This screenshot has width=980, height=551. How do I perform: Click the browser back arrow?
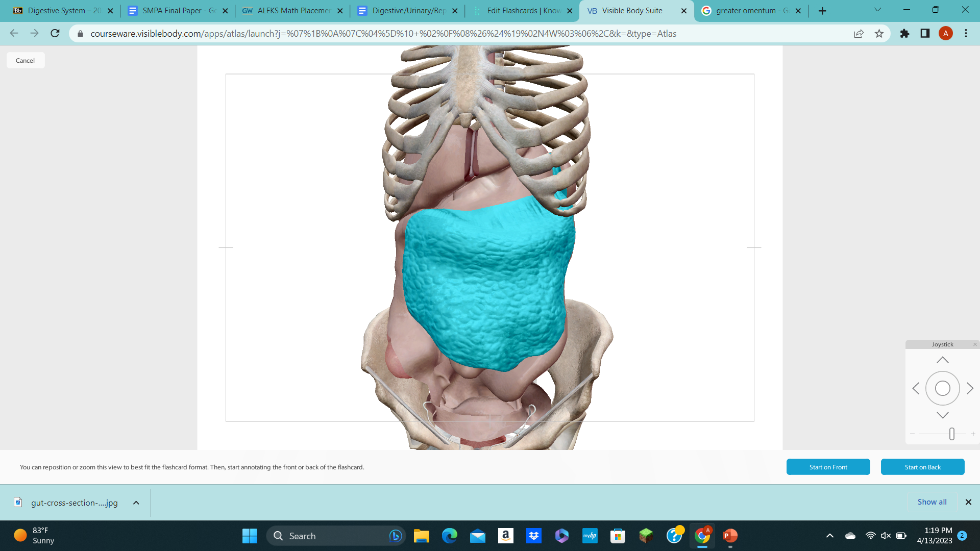coord(13,33)
